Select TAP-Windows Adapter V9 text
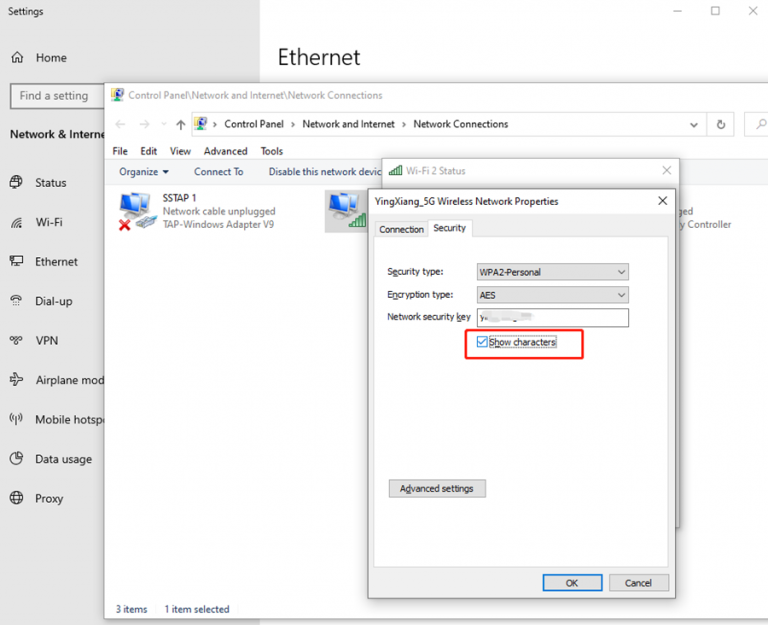The width and height of the screenshot is (768, 625). coord(218,224)
